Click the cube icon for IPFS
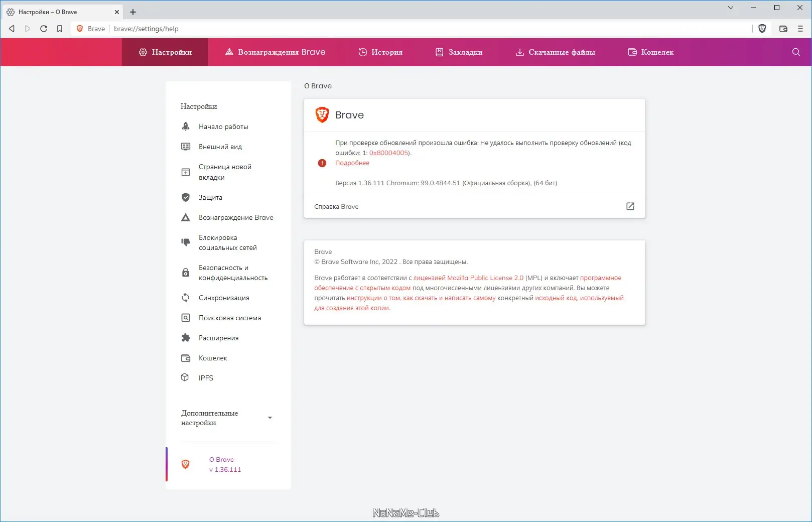Screen dimensions: 812x522 click(x=185, y=377)
